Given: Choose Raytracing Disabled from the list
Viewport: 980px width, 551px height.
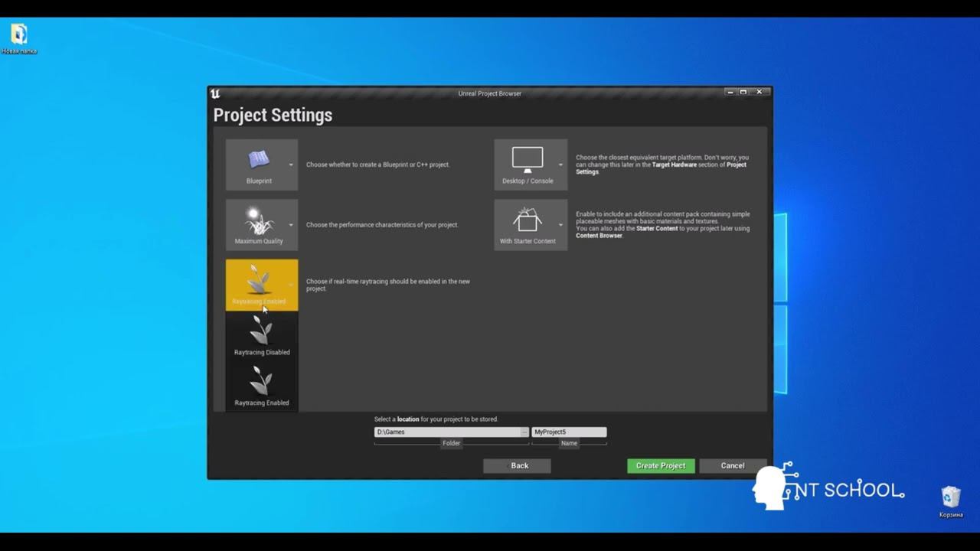Looking at the screenshot, I should (262, 336).
